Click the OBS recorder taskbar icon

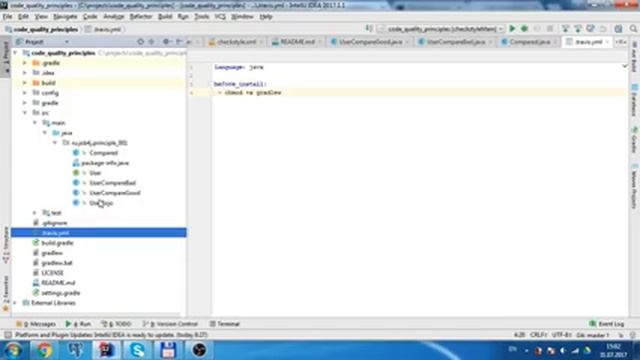[x=199, y=350]
